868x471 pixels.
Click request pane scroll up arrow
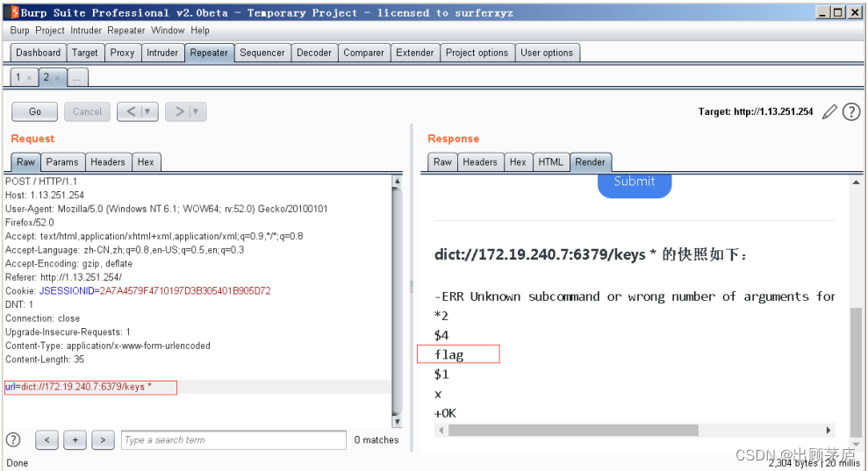click(x=397, y=181)
